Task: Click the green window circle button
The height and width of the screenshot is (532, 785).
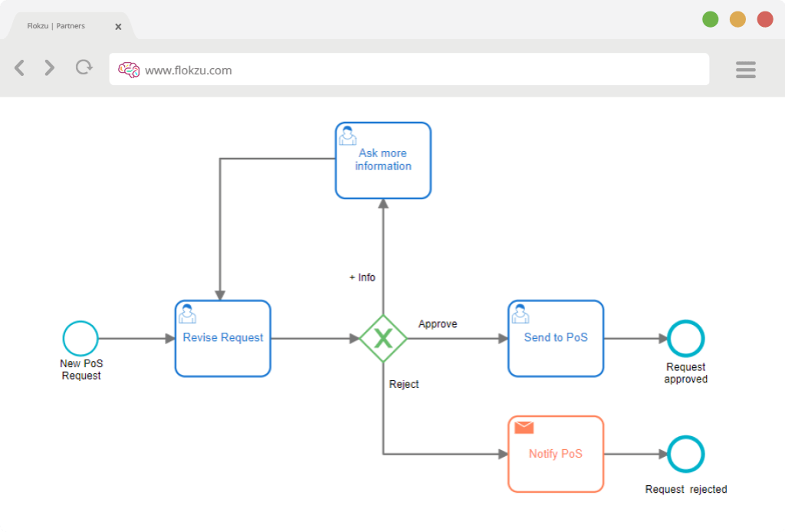Action: click(x=710, y=19)
